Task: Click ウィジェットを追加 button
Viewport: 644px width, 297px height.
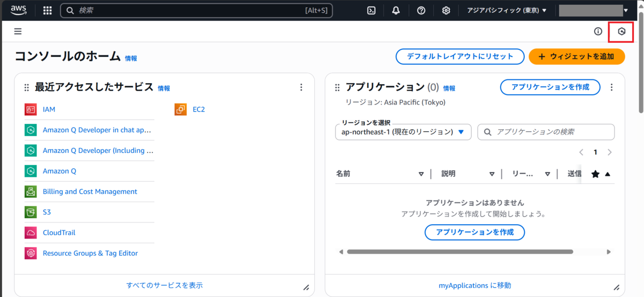Action: [x=576, y=56]
